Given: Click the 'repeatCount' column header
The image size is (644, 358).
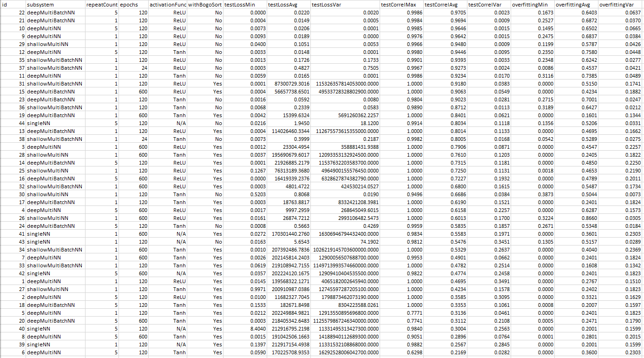Looking at the screenshot, I should pyautogui.click(x=99, y=4).
